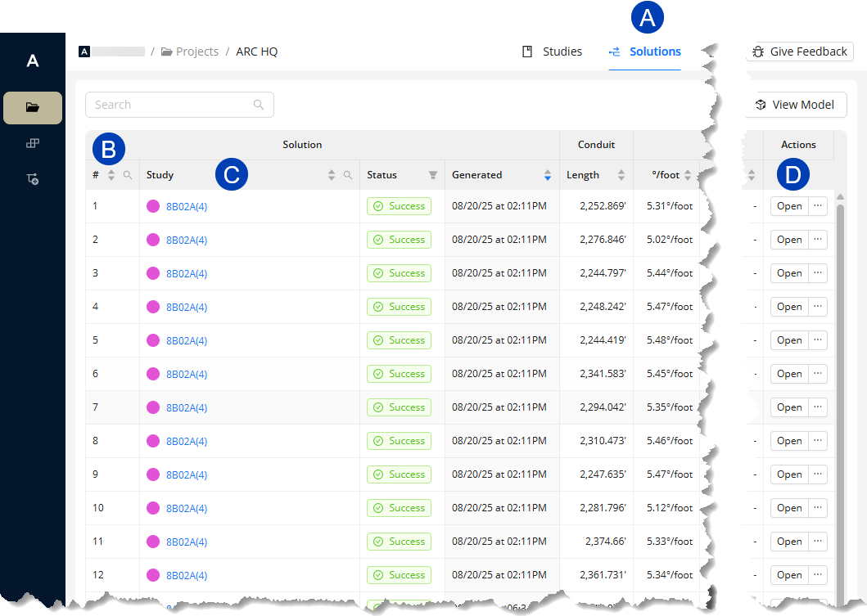Open more actions for solution row 10
This screenshot has width=867, height=616.
coord(818,508)
